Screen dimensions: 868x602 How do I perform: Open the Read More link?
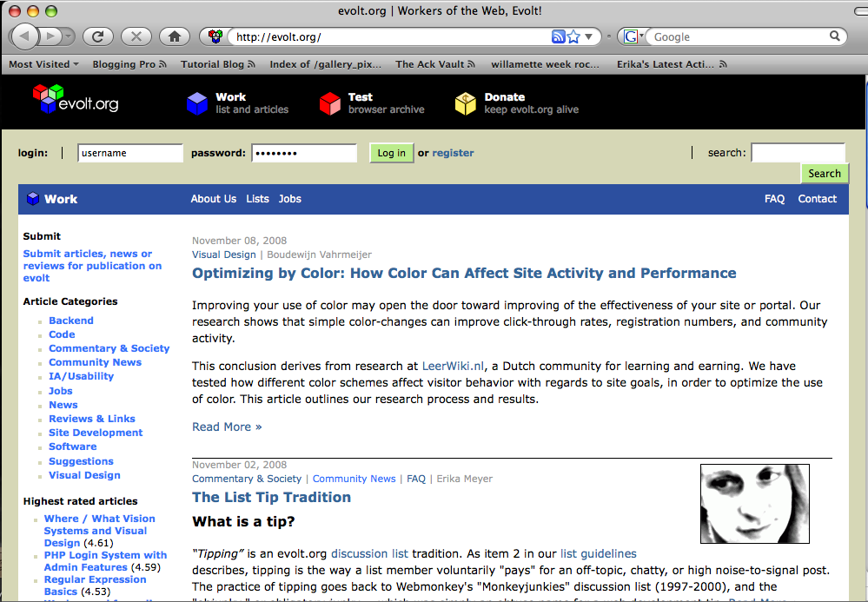coord(227,427)
